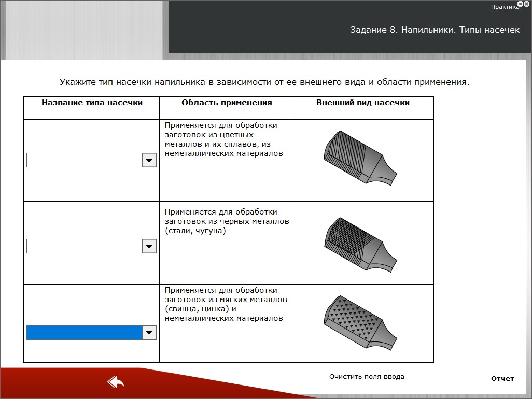Click the "Область применения" column header
This screenshot has width=532, height=399.
pos(227,103)
